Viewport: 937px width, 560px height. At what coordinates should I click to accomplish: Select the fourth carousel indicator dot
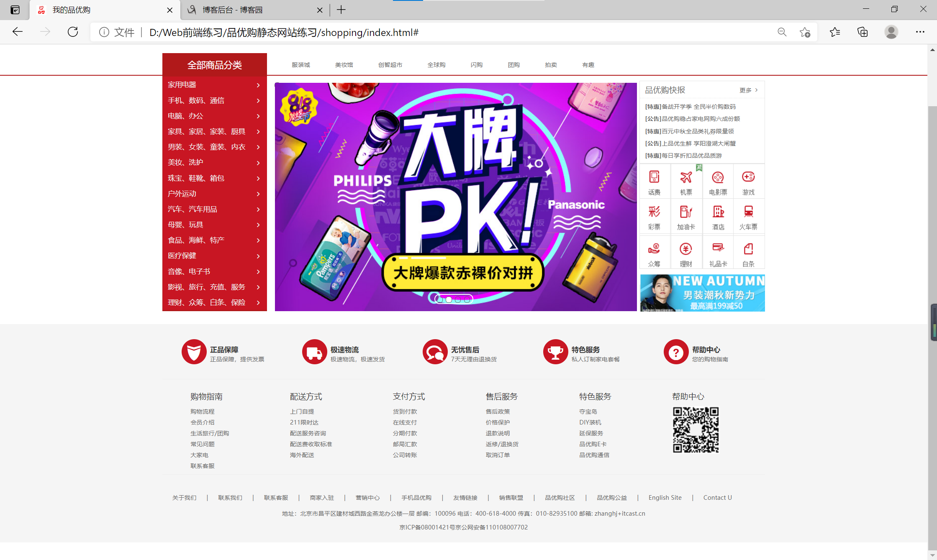point(467,299)
